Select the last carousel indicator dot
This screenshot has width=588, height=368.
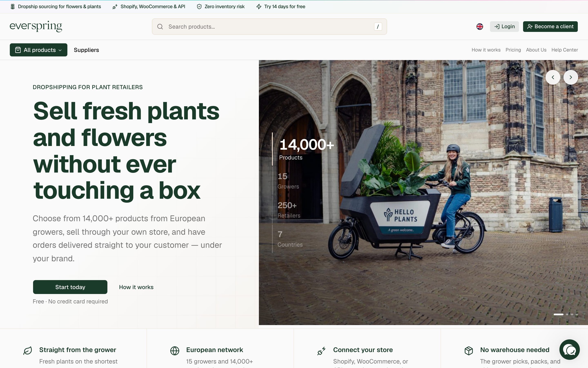[577, 314]
